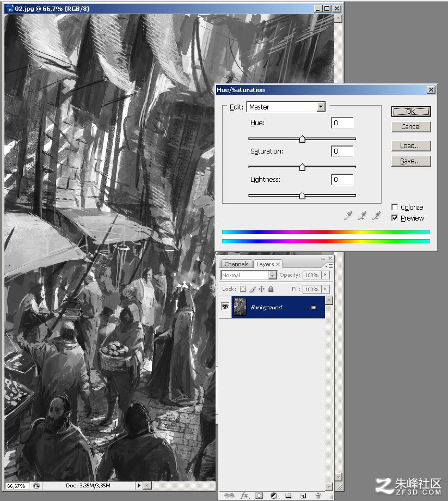Click the Fill 100% field
Viewport: 448px width, 501px height.
pos(312,289)
